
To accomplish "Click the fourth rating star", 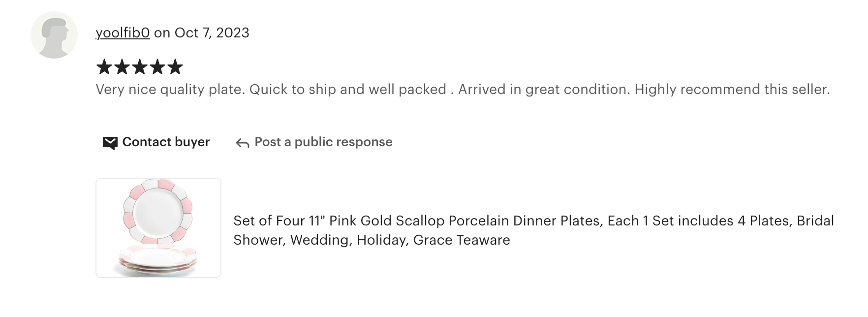I will tap(157, 67).
